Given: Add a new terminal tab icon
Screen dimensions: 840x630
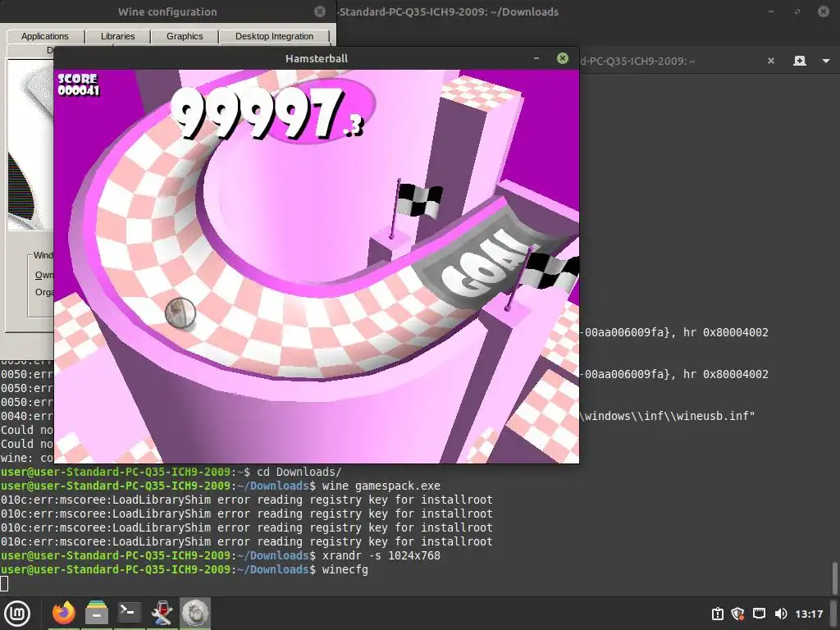Looking at the screenshot, I should 799,61.
